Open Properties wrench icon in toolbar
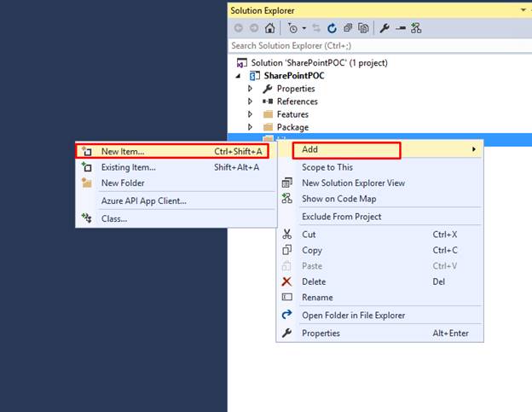This screenshot has width=532, height=412. (x=385, y=28)
